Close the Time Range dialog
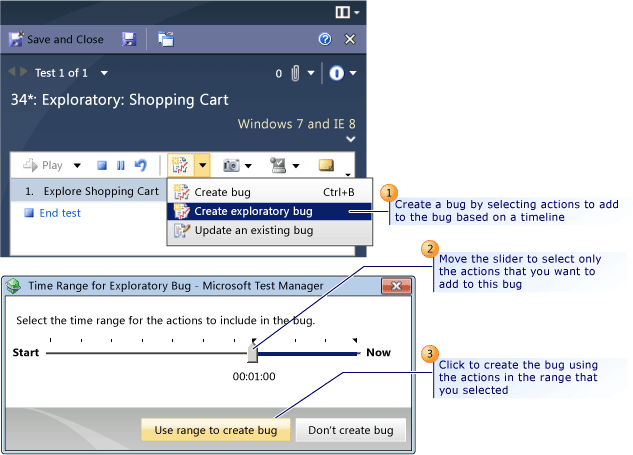This screenshot has height=455, width=633. tap(396, 286)
